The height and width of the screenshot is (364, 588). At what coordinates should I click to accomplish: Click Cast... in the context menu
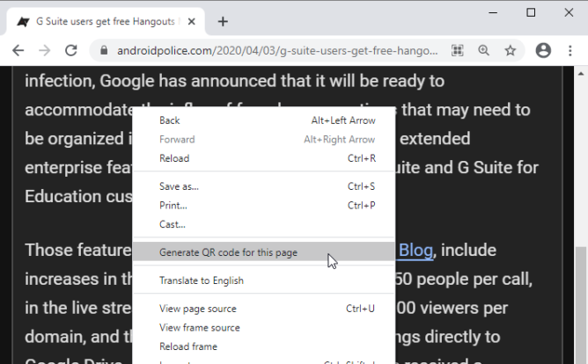(172, 224)
